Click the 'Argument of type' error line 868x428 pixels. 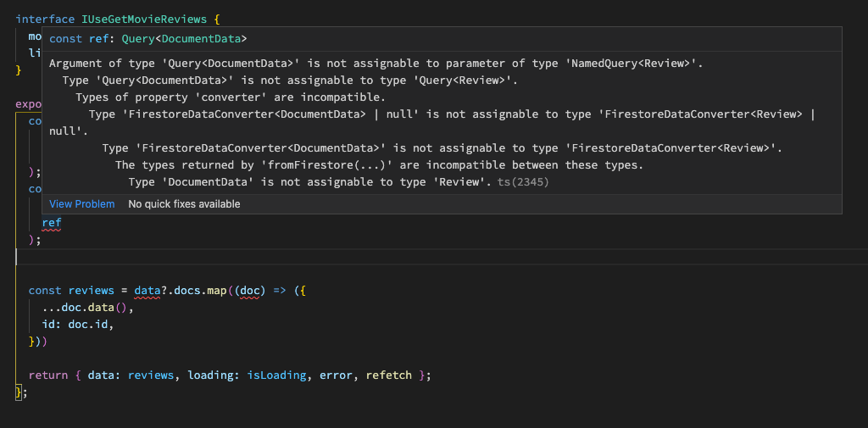tap(376, 63)
